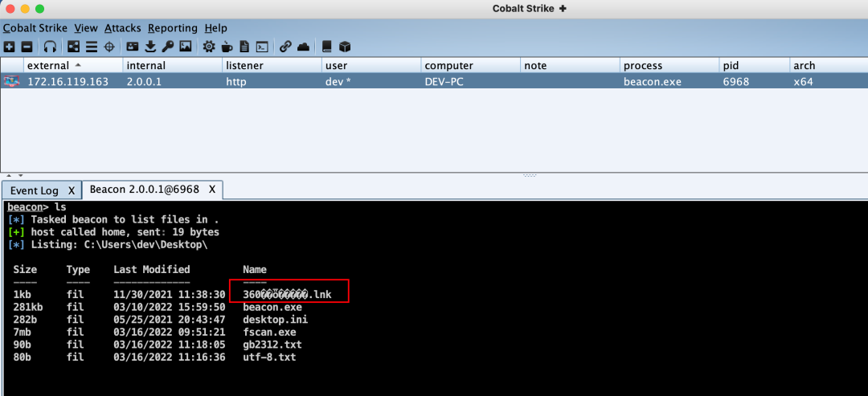This screenshot has height=396, width=868.
Task: Sort sessions by the process column header
Action: click(x=669, y=65)
